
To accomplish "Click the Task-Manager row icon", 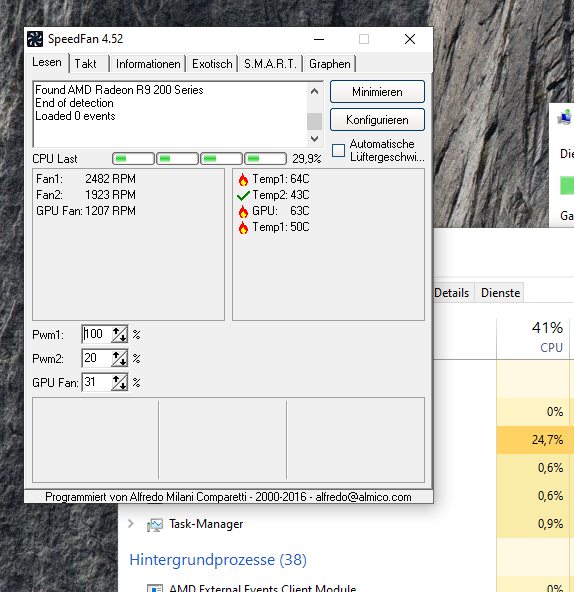I will pyautogui.click(x=155, y=524).
